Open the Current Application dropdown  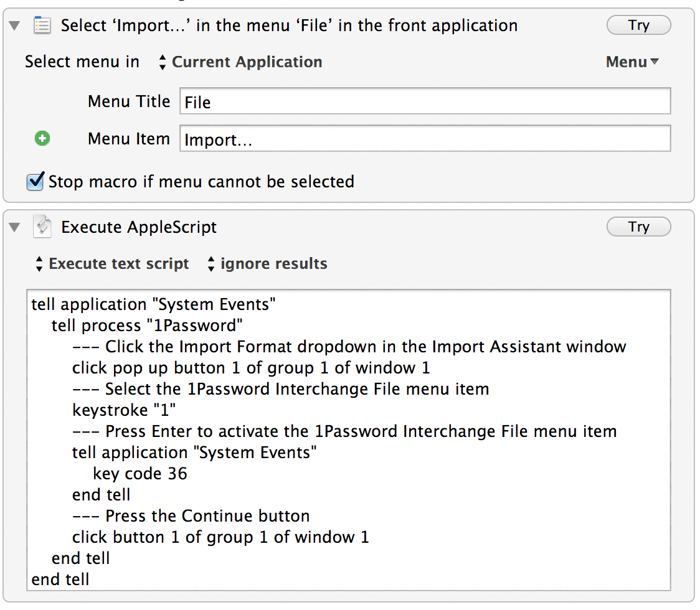click(x=240, y=62)
